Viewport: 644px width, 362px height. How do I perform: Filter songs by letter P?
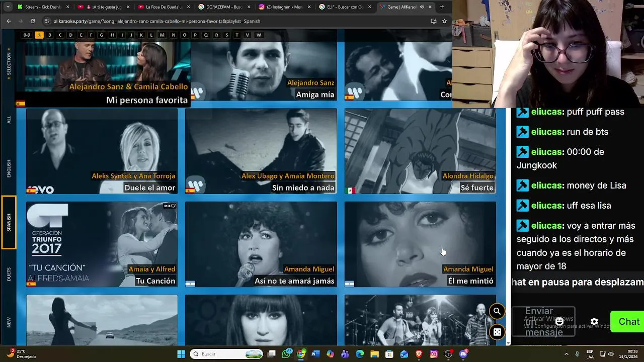(x=195, y=35)
